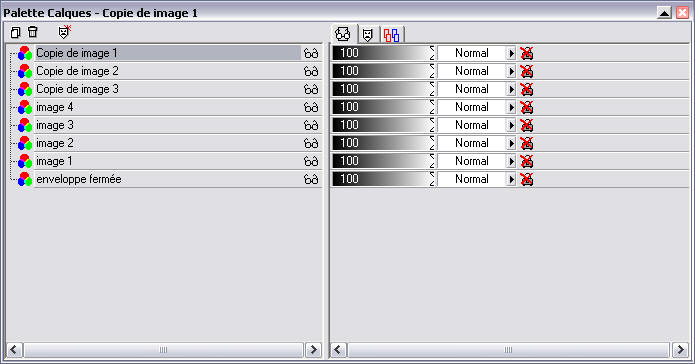The image size is (695, 364).
Task: Select the Copie de image 2 layer
Action: point(168,71)
